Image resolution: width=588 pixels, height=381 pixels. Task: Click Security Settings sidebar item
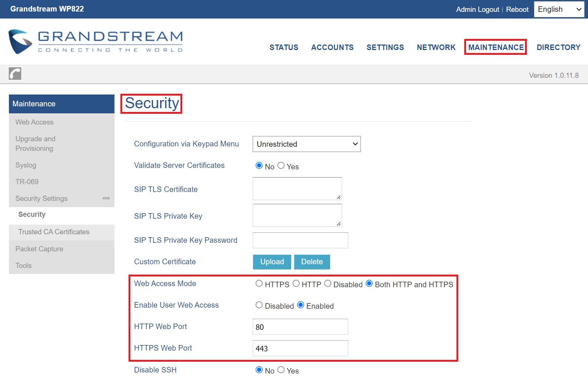coord(62,199)
